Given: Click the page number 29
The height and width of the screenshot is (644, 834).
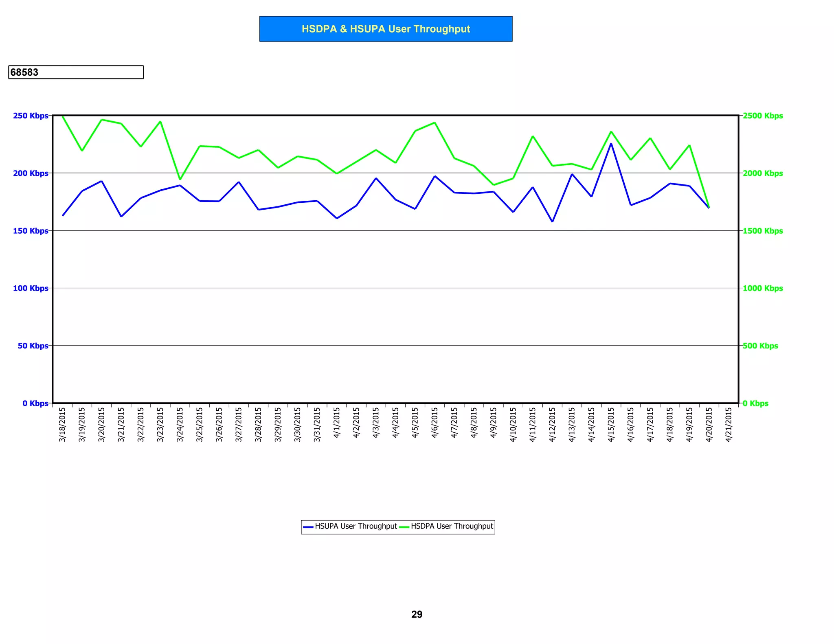Looking at the screenshot, I should (x=417, y=614).
